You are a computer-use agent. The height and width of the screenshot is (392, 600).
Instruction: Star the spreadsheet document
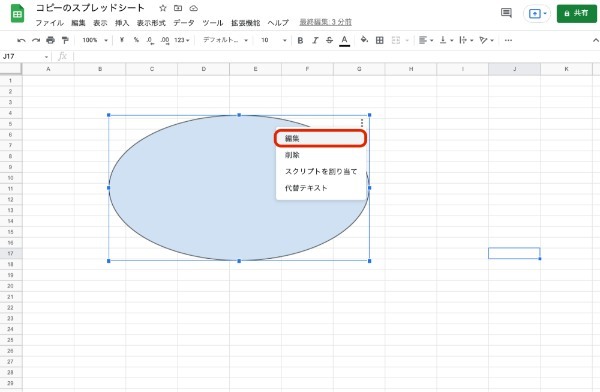(x=163, y=8)
